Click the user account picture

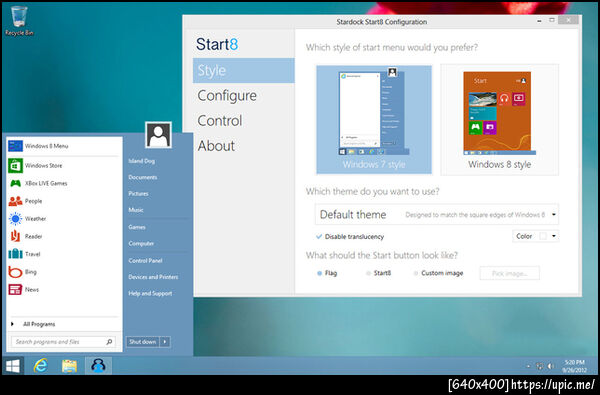coord(158,135)
